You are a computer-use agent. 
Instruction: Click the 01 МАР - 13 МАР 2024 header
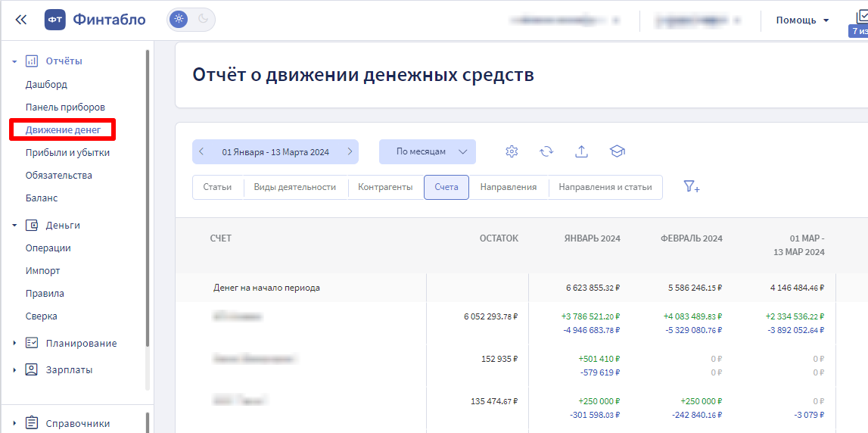tap(799, 245)
